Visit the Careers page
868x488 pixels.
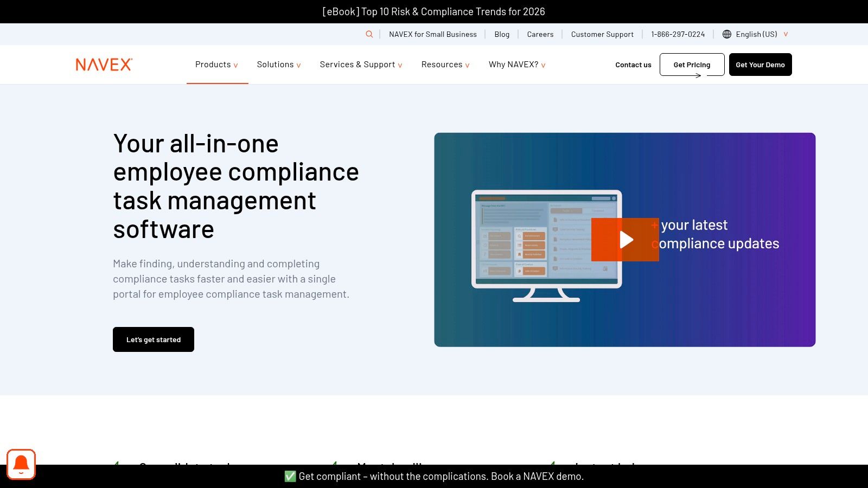pyautogui.click(x=540, y=34)
